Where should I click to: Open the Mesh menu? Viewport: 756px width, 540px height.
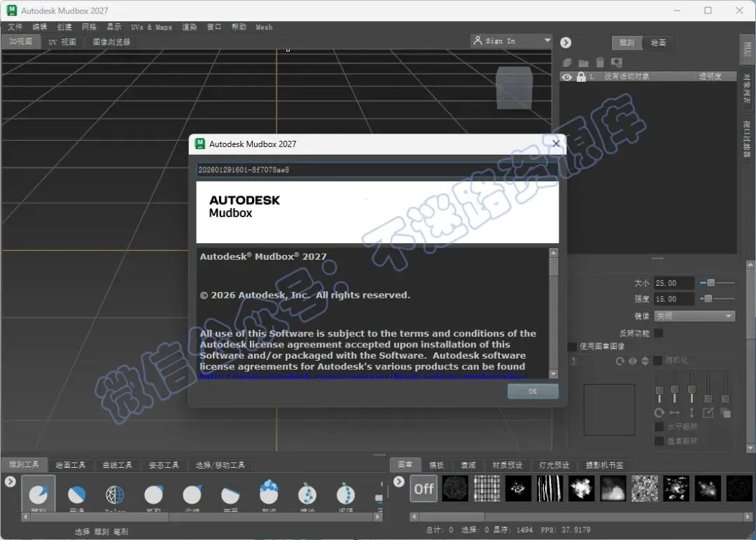(x=264, y=27)
